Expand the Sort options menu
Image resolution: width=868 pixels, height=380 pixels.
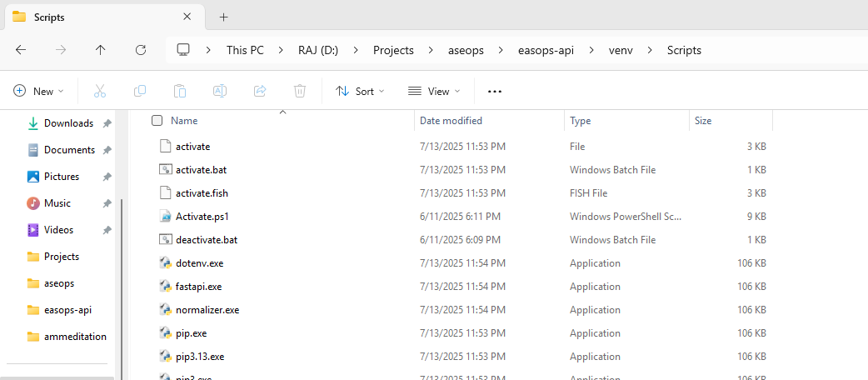360,91
